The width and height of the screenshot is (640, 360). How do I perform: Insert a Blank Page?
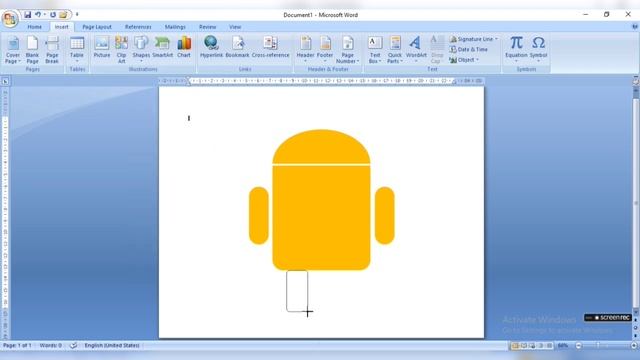32,49
